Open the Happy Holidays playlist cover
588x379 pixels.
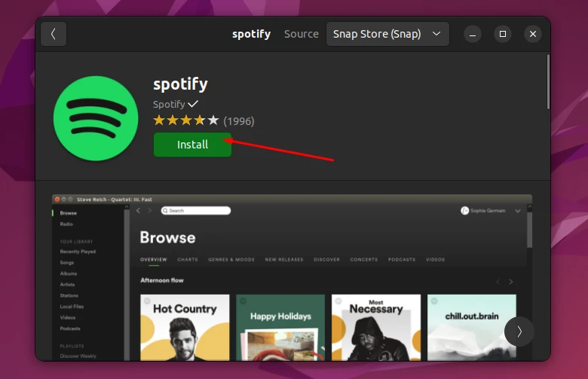coord(280,328)
